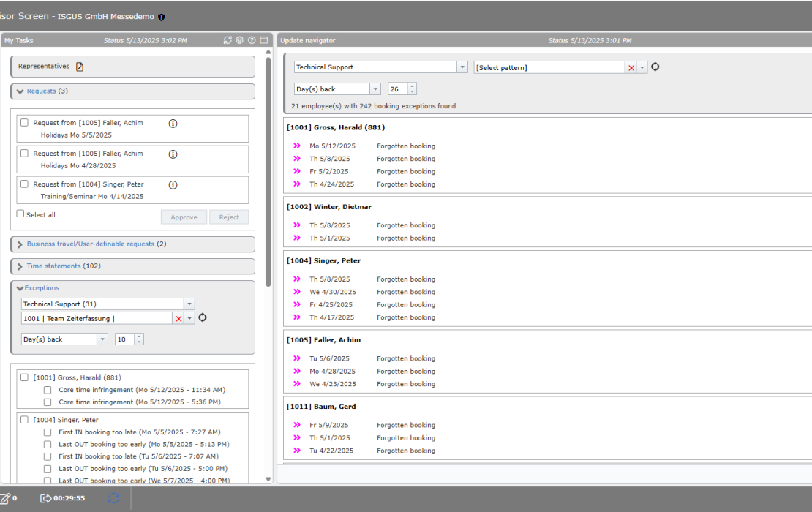The width and height of the screenshot is (812, 512).
Task: Adjust the days back stepper showing 10
Action: 139,339
